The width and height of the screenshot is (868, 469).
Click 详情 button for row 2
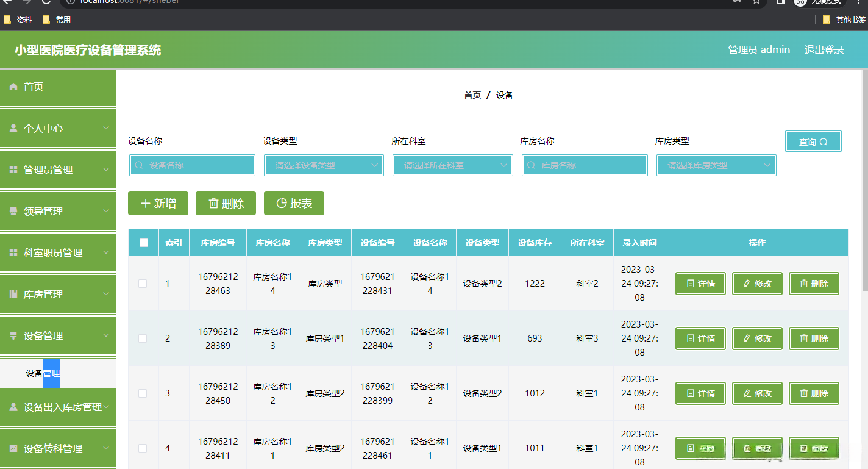coord(700,338)
